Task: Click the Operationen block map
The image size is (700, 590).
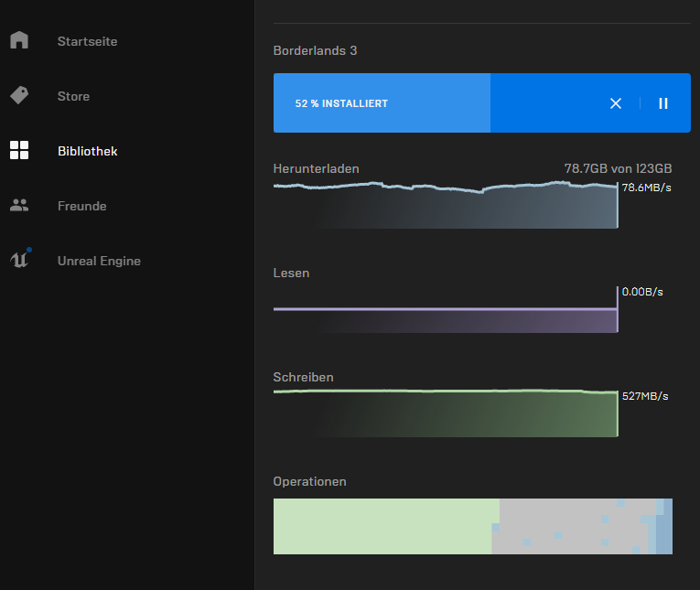Action: point(472,526)
